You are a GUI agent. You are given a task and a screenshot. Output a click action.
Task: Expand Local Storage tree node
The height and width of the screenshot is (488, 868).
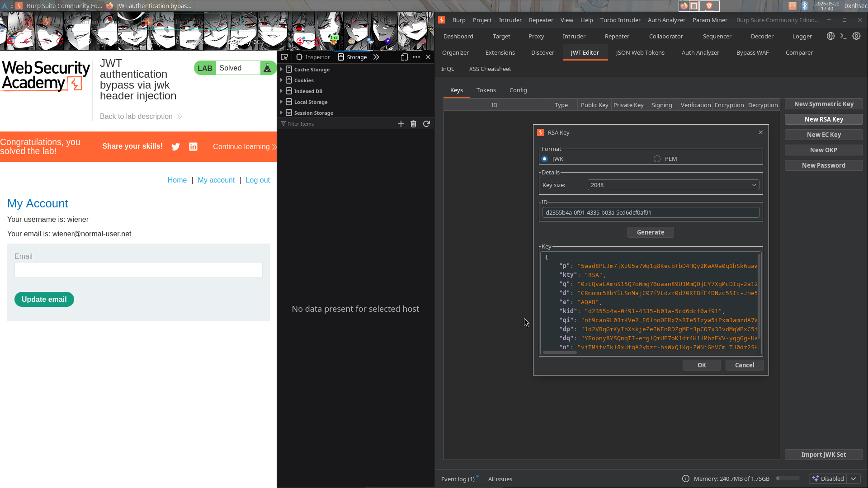tap(282, 102)
